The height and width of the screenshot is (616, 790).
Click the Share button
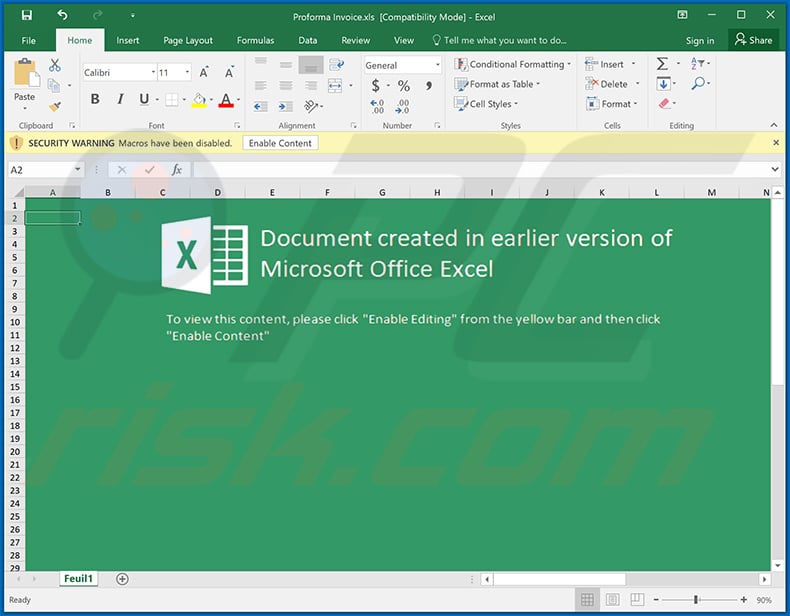click(x=753, y=40)
